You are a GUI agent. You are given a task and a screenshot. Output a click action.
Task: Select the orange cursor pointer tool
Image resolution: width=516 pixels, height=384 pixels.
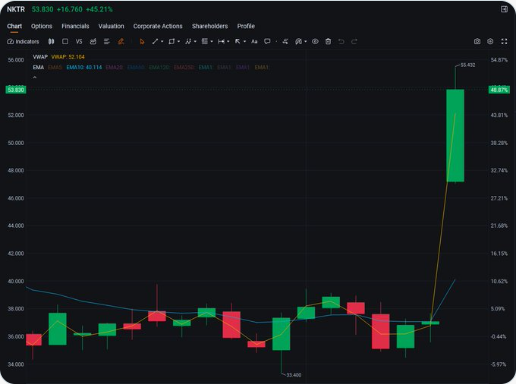(x=142, y=41)
